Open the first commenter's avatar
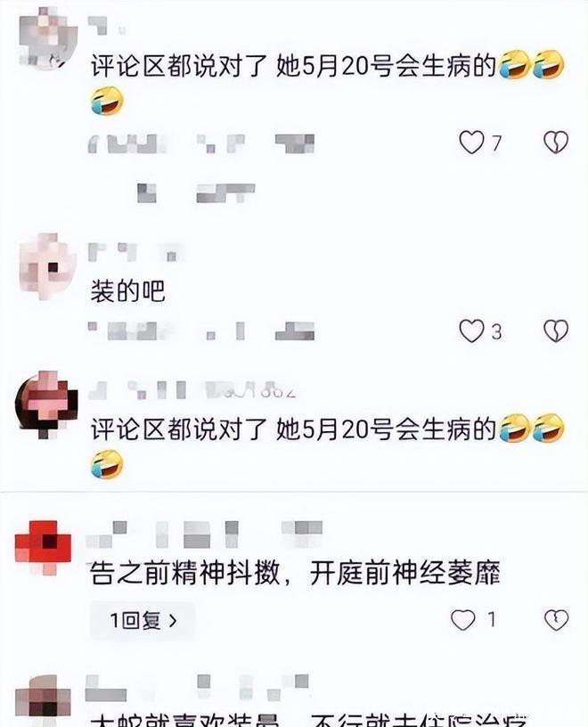 (x=47, y=38)
